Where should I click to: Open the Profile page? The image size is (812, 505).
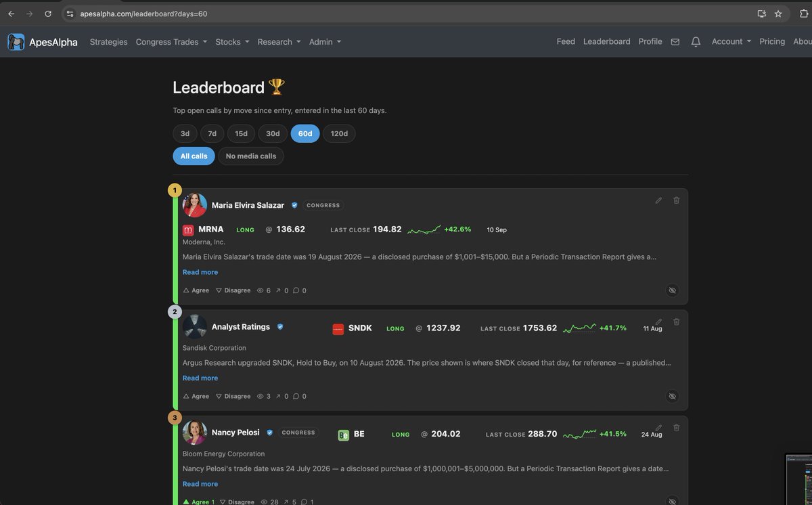click(650, 42)
